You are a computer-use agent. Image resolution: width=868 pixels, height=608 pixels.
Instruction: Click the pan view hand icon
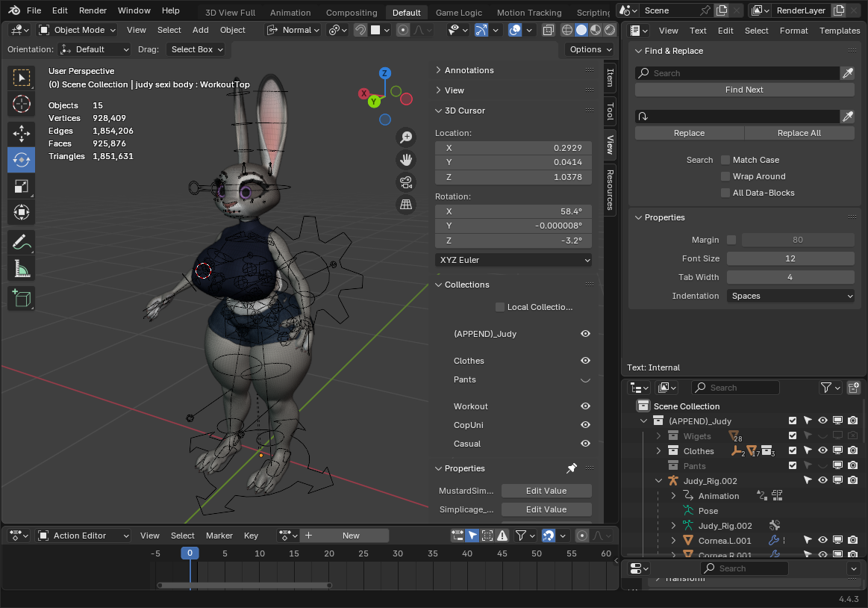point(406,160)
